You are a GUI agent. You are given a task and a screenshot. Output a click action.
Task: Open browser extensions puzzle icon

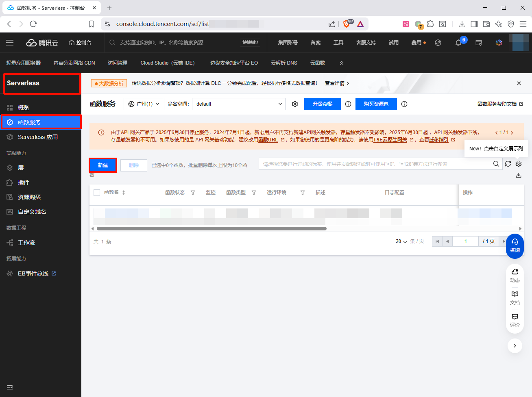(430, 24)
